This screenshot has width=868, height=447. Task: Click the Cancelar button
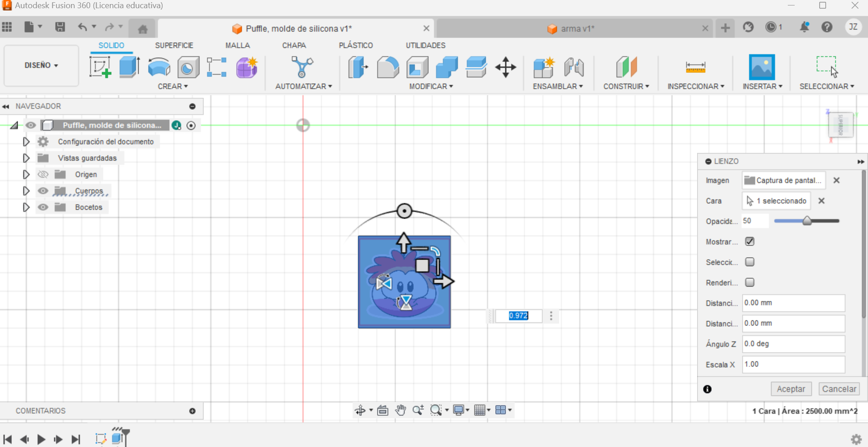pos(839,389)
